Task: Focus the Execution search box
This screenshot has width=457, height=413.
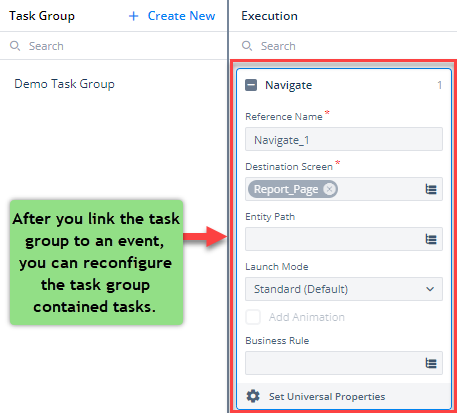Action: pos(343,46)
